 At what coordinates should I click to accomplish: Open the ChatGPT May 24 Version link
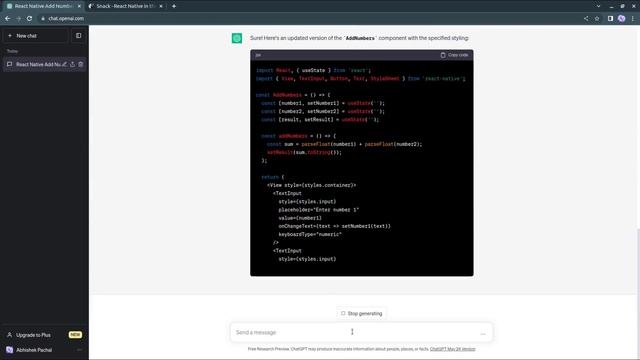pyautogui.click(x=452, y=349)
